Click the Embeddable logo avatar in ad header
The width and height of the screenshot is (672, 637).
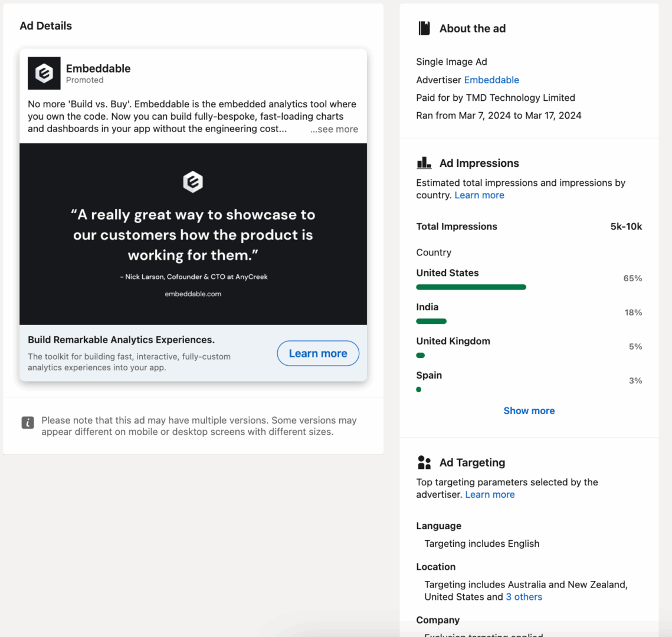tap(44, 73)
